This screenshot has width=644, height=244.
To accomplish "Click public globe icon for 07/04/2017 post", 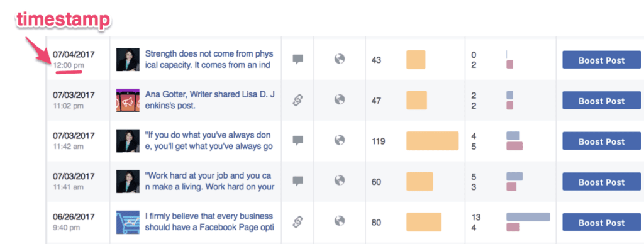I will point(339,60).
